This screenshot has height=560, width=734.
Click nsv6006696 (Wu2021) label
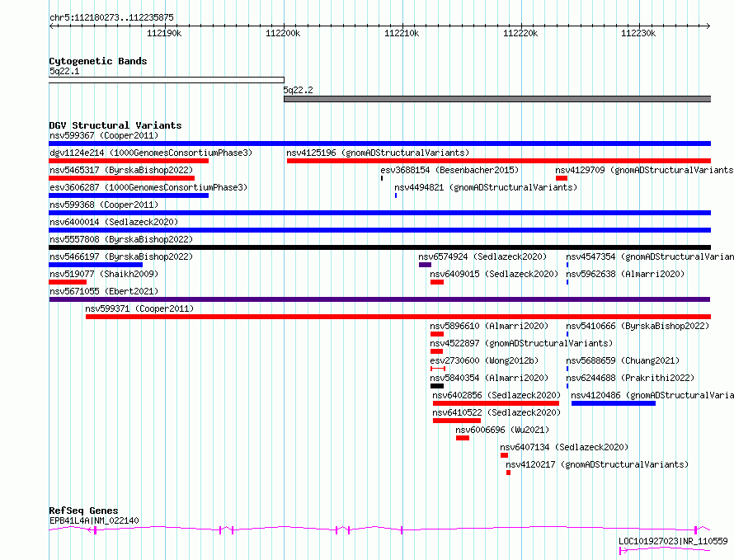pyautogui.click(x=502, y=430)
